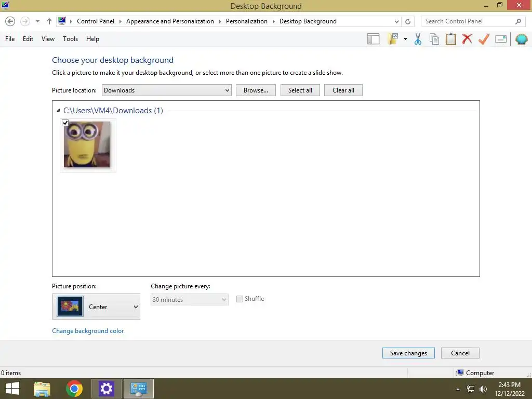
Task: Click the Control Panel icon in address bar
Action: click(62, 21)
